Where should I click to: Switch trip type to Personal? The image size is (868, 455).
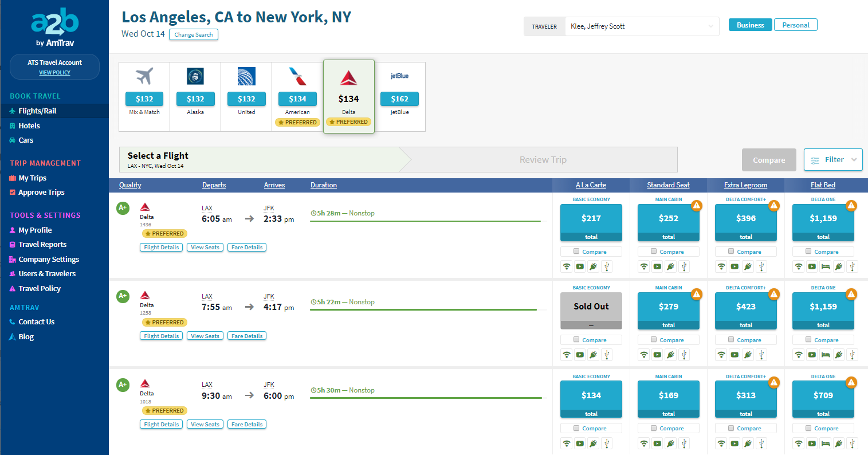(x=795, y=25)
